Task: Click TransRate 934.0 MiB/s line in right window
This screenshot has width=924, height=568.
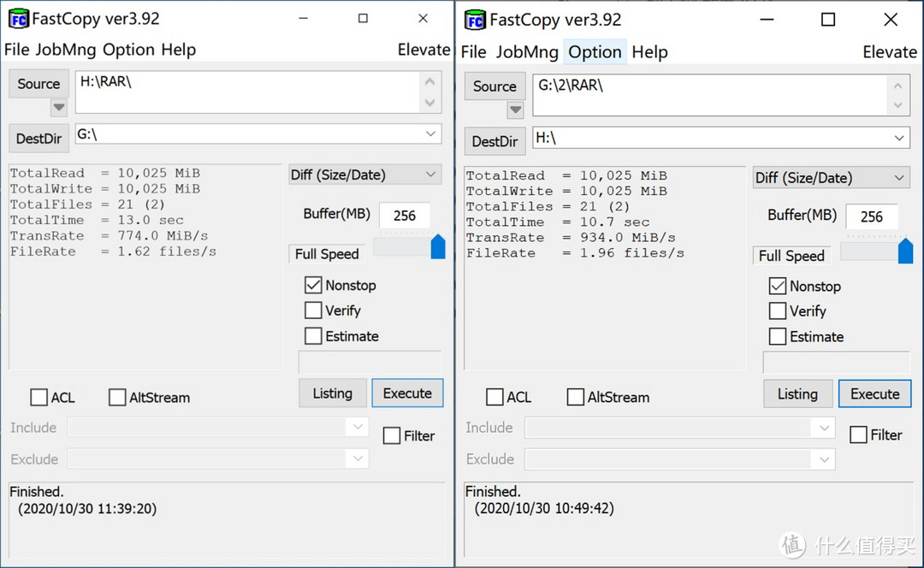Action: (x=571, y=238)
